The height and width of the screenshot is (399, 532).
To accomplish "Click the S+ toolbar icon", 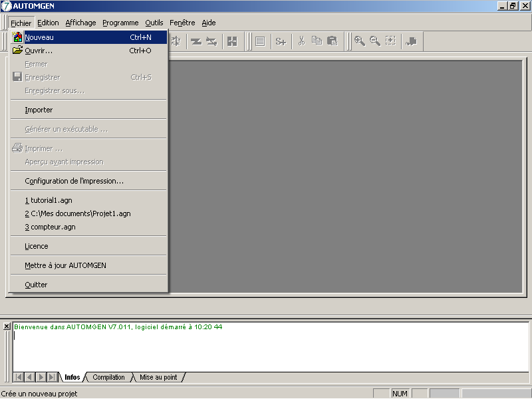I will click(x=281, y=41).
